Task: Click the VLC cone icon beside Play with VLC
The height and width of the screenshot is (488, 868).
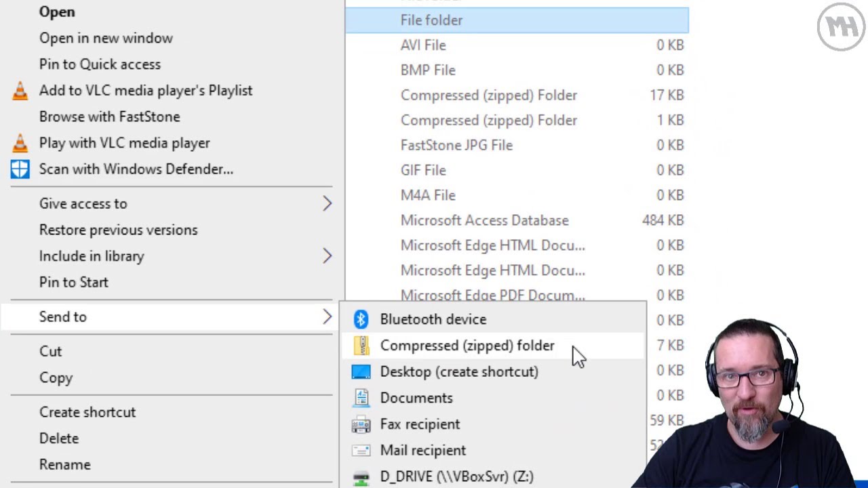Action: (20, 143)
